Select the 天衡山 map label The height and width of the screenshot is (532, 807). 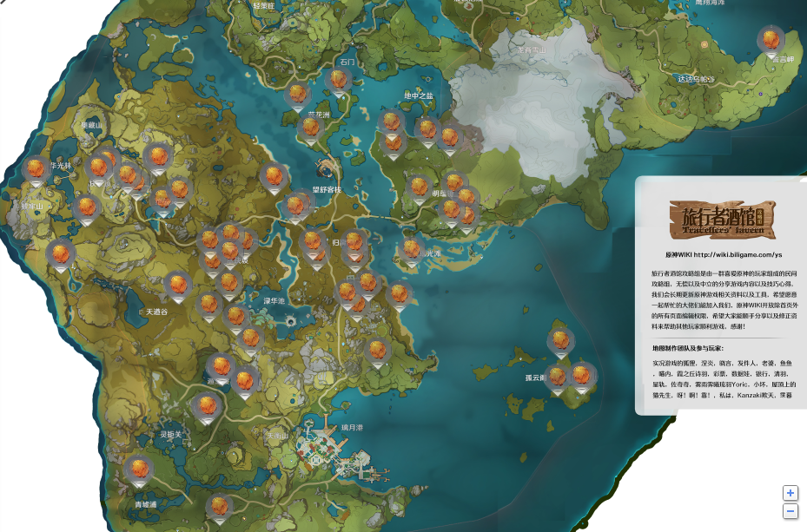pos(277,436)
